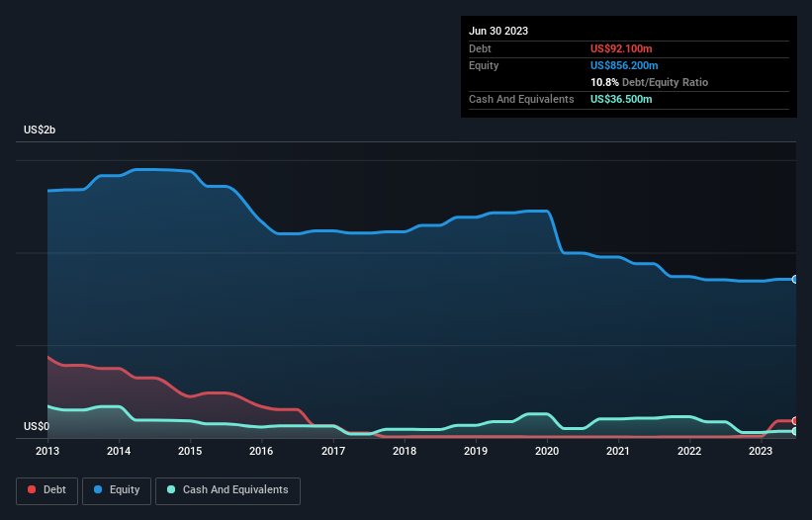Select the 2015 axis label
The image size is (812, 520).
[190, 451]
